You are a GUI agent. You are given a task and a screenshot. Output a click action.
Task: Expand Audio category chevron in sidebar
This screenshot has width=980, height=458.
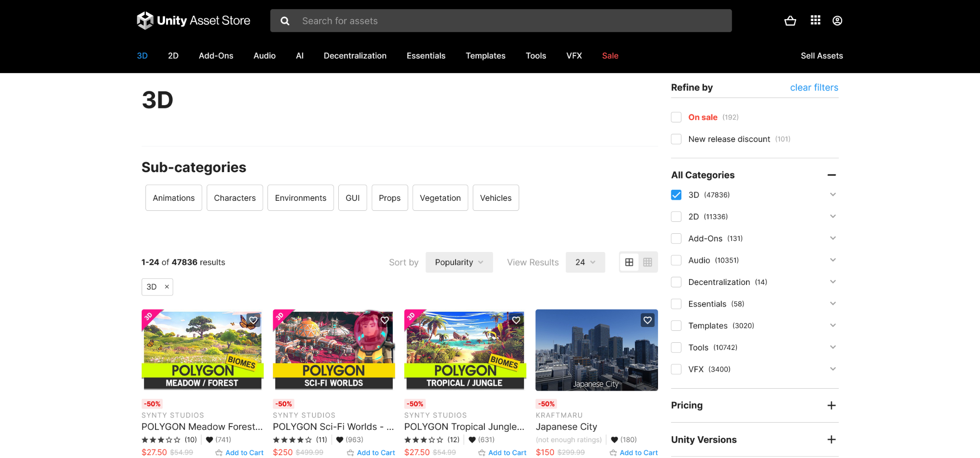click(x=833, y=260)
